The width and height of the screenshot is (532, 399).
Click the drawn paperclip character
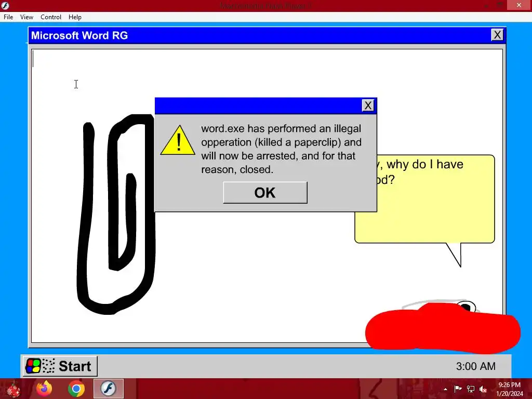(x=116, y=215)
